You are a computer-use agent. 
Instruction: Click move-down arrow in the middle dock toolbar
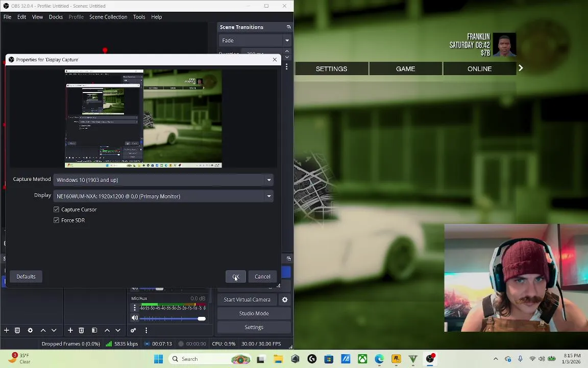tap(118, 330)
